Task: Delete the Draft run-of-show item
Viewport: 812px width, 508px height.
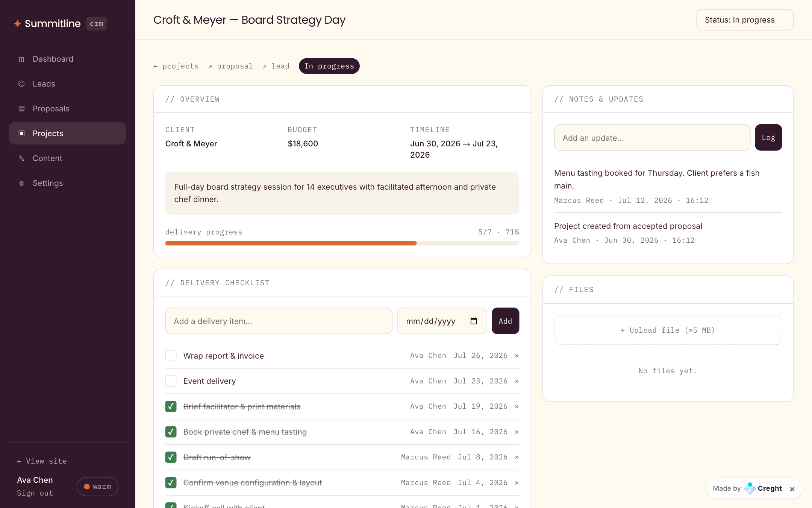Action: click(x=517, y=457)
